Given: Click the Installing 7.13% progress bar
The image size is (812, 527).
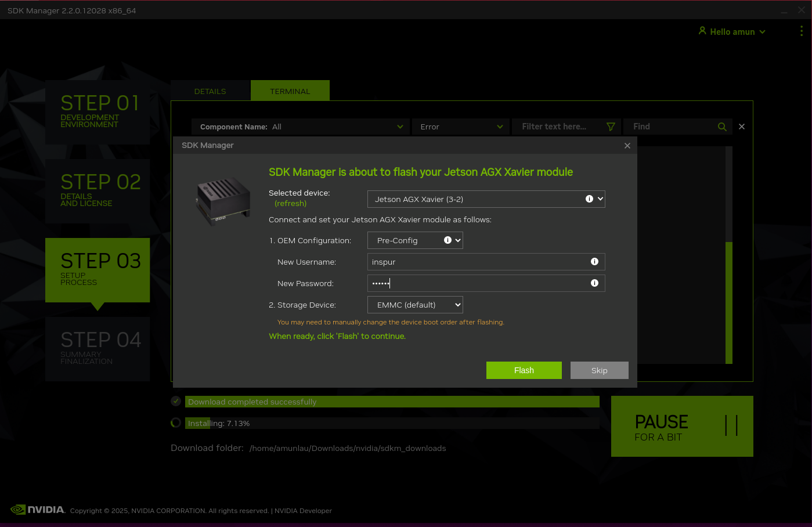Looking at the screenshot, I should pos(392,423).
